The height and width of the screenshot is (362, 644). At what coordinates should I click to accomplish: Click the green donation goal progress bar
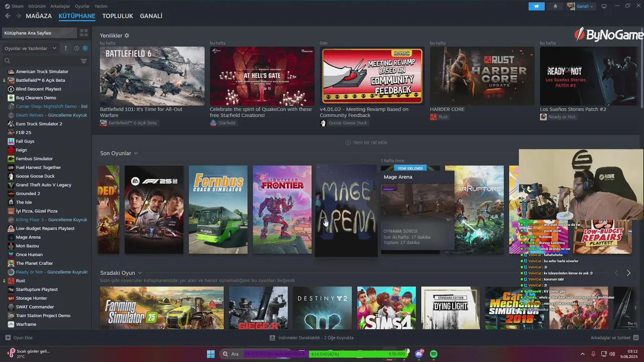pyautogui.click(x=357, y=354)
